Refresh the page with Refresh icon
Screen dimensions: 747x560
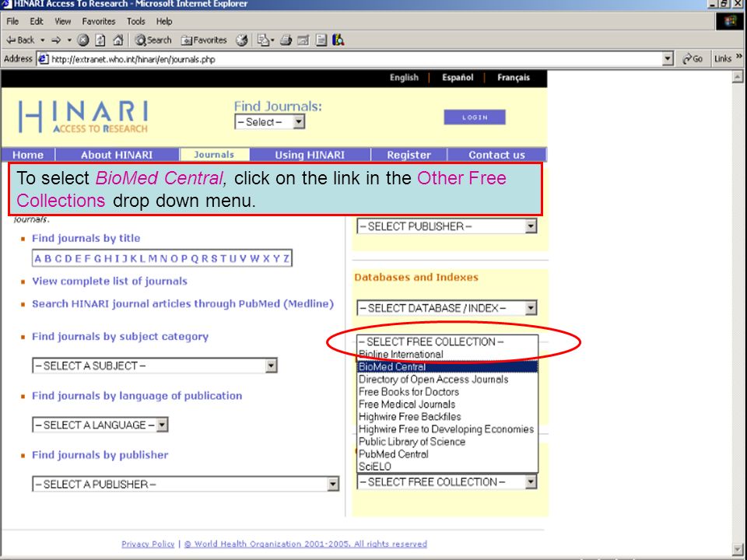point(100,40)
